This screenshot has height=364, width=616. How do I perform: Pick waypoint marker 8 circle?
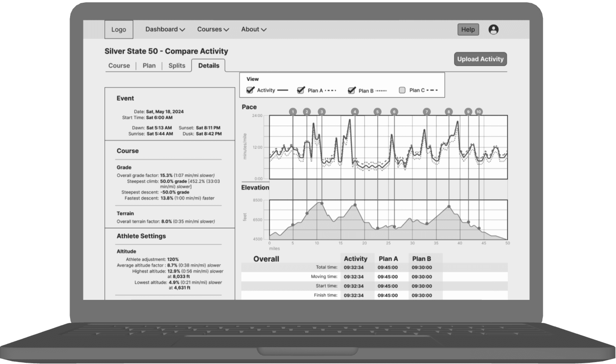(x=449, y=112)
